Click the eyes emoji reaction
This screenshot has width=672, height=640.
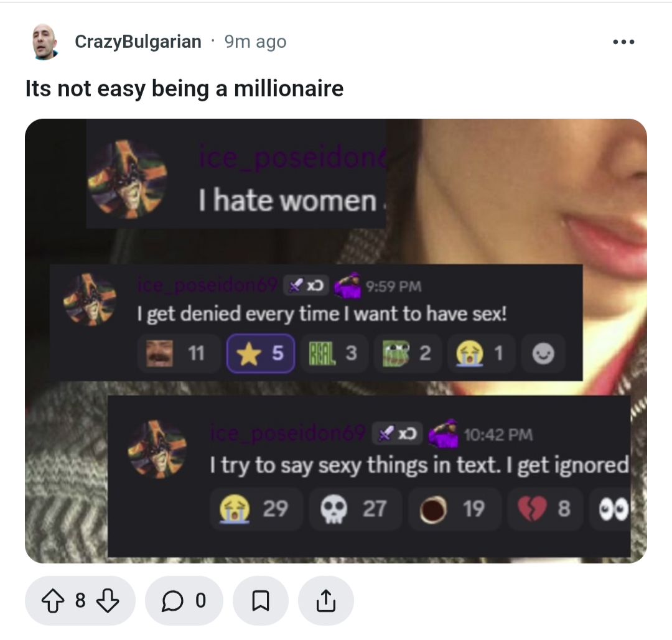click(x=610, y=509)
